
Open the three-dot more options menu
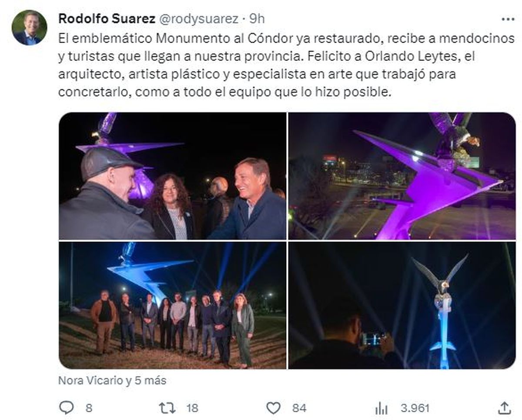click(x=508, y=19)
